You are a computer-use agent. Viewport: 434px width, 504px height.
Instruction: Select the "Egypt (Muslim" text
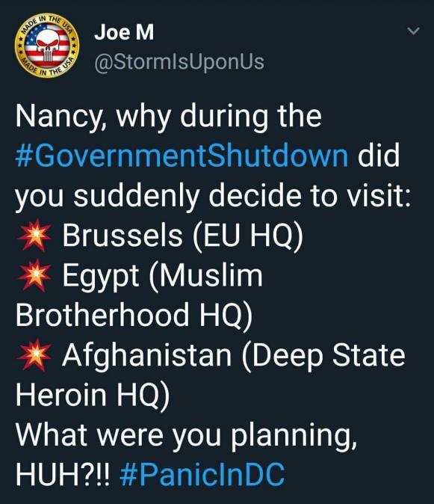point(162,275)
